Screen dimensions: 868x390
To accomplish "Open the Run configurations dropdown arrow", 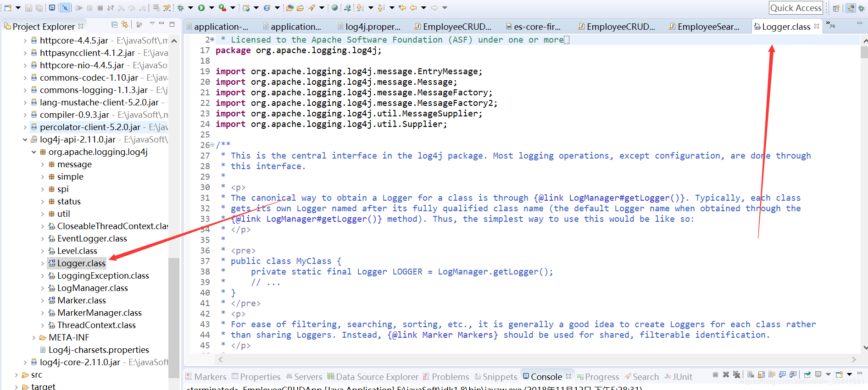I will [x=211, y=8].
